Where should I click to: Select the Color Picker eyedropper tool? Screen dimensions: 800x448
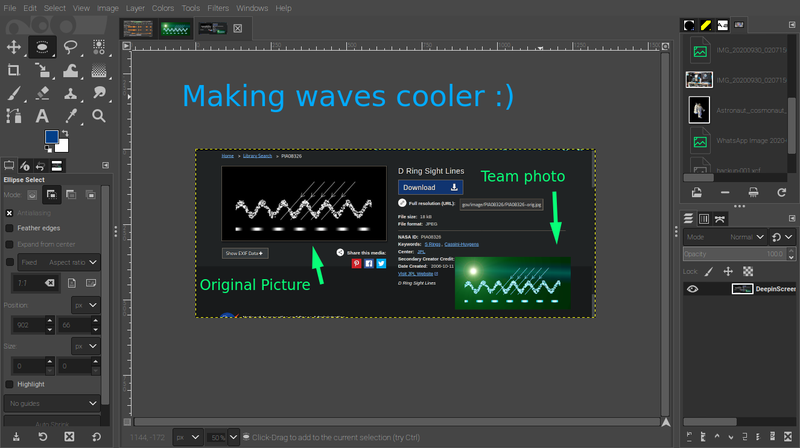click(x=70, y=116)
